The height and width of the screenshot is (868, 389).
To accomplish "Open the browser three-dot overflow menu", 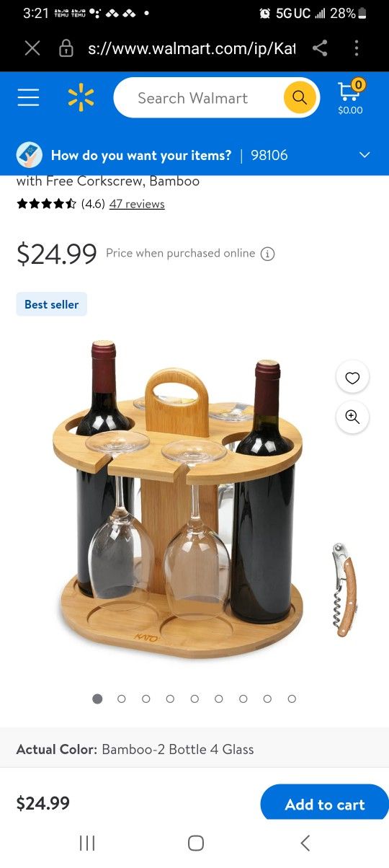I will [357, 48].
